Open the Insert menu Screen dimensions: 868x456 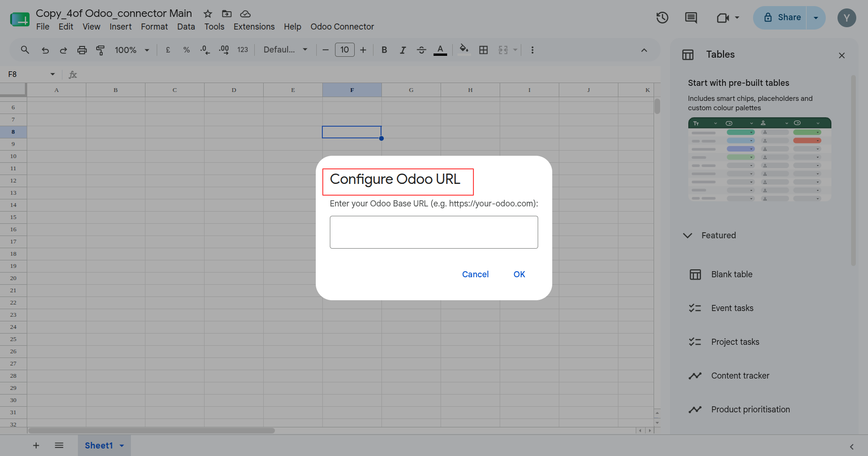click(x=121, y=27)
